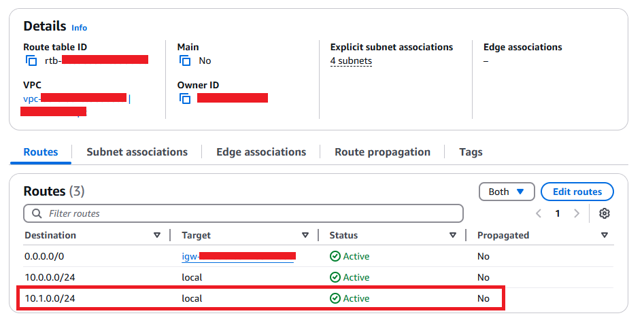Go to previous routes page

[x=539, y=213]
